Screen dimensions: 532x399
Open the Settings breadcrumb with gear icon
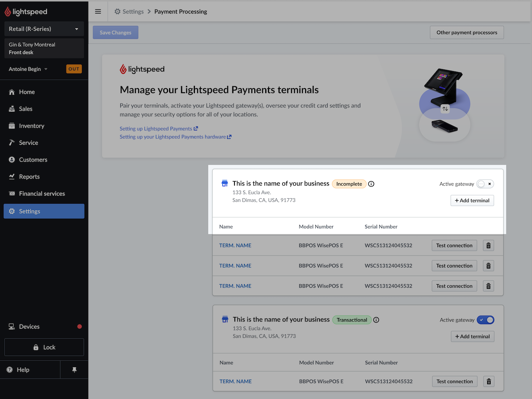pyautogui.click(x=129, y=11)
